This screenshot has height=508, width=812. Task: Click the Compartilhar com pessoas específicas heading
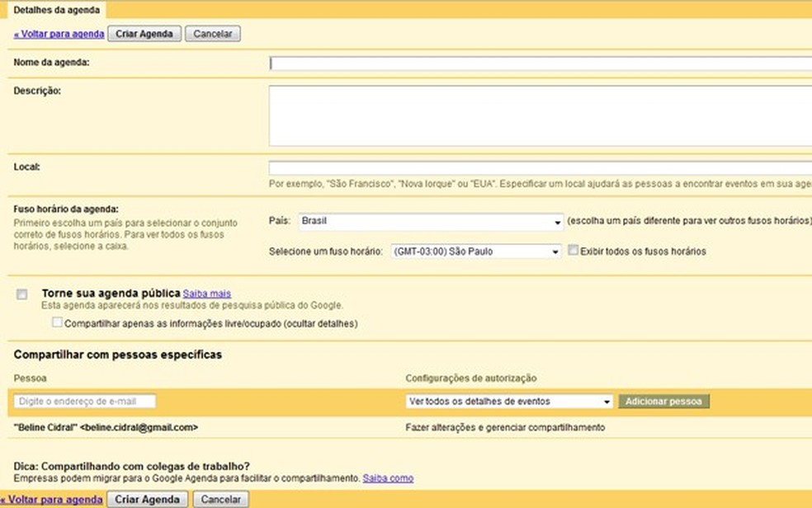118,355
